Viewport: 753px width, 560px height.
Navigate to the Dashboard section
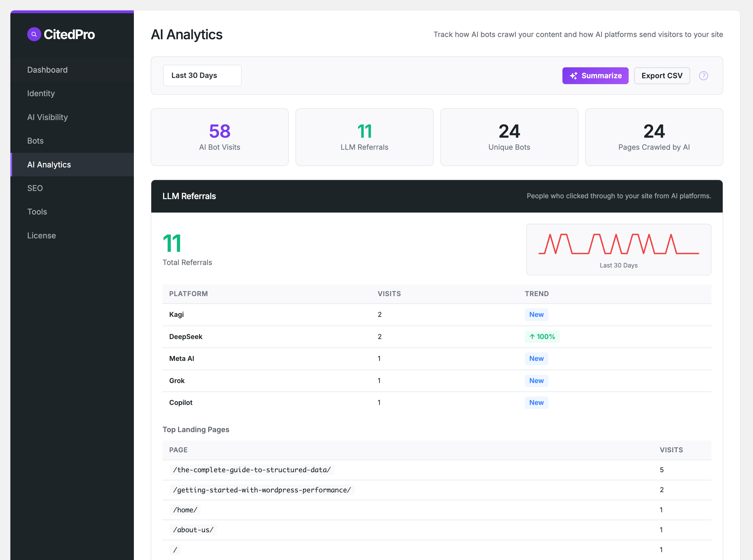(47, 70)
